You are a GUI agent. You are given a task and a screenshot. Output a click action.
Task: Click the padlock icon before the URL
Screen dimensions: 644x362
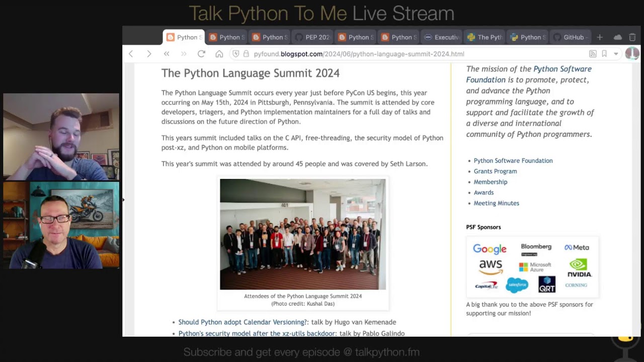(246, 54)
